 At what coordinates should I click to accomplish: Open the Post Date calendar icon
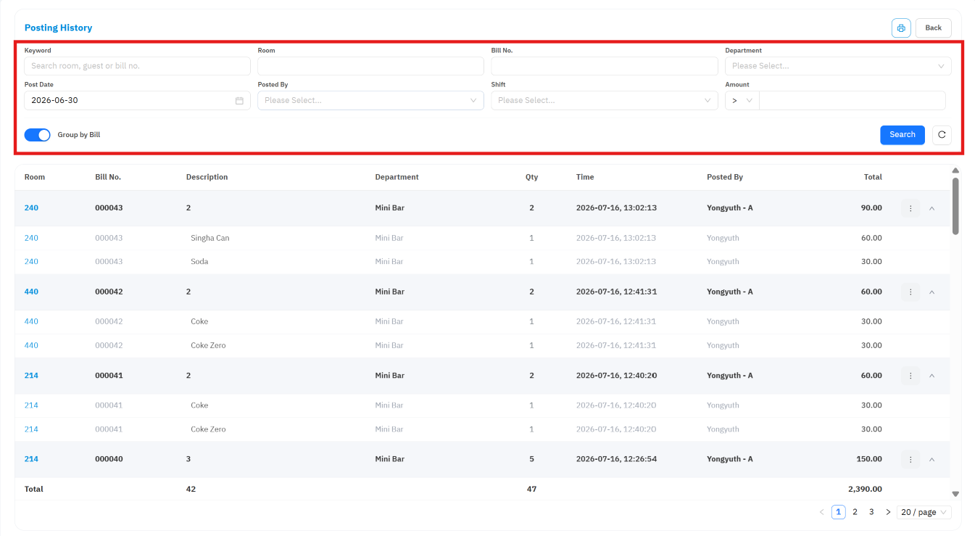click(x=239, y=101)
